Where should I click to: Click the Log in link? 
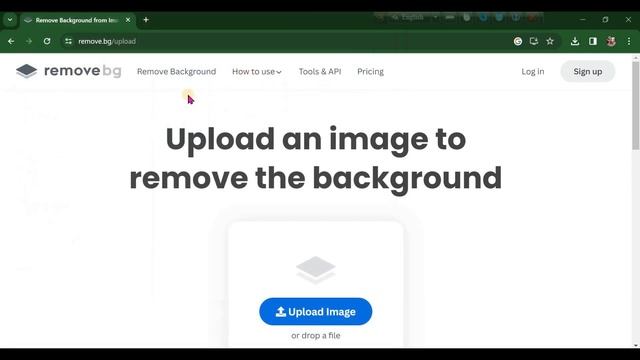coord(533,71)
